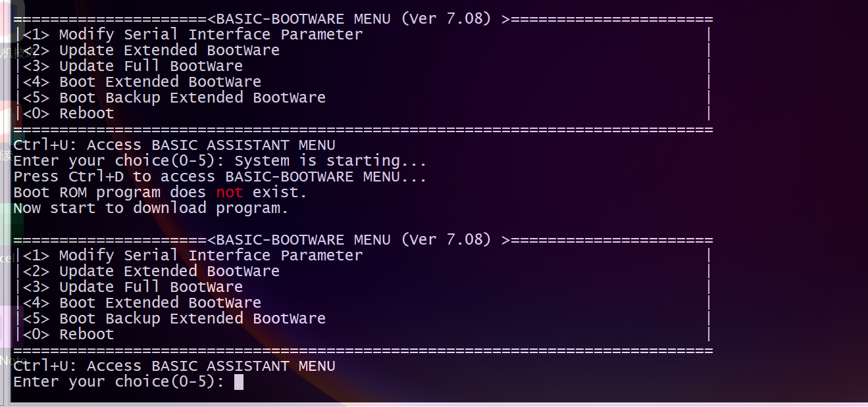Click first 'Ctrl+U: Access BASIC ASSISTANT MENU' line
Screen dimensions: 868x407
pos(174,145)
